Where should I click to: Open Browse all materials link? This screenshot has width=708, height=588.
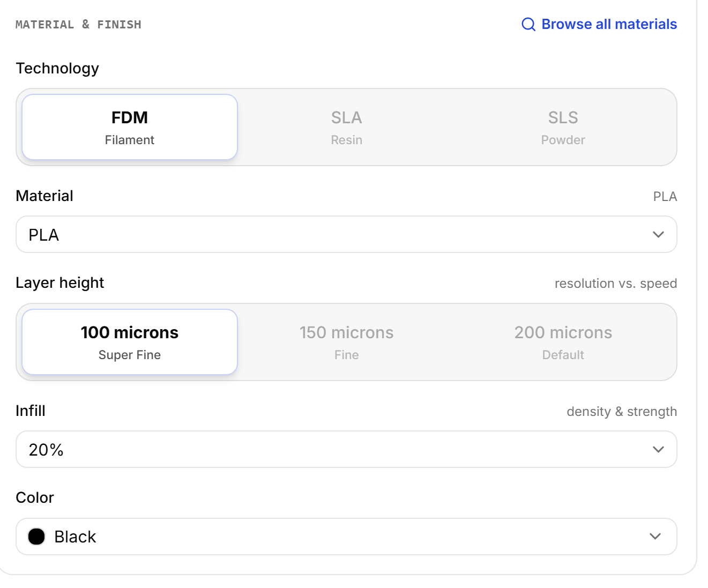(599, 24)
